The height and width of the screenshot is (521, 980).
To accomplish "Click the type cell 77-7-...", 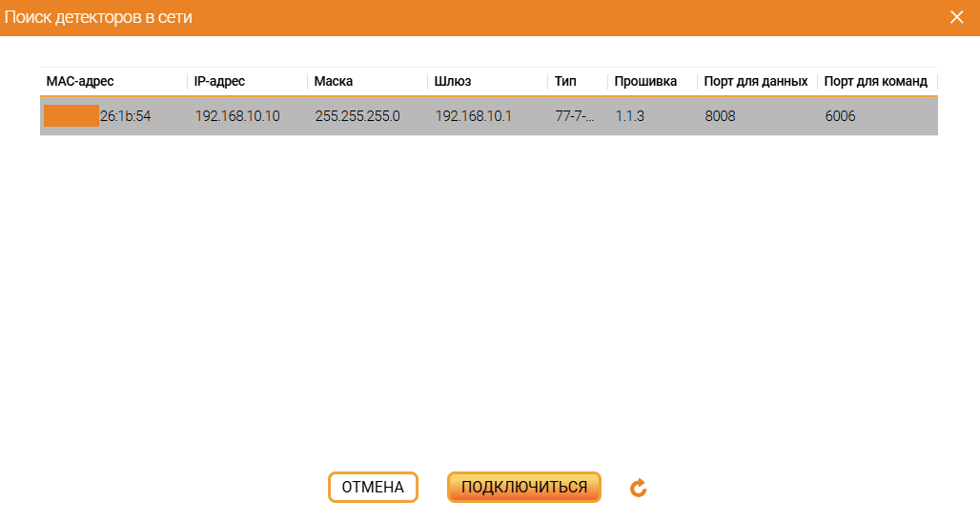I will (575, 116).
